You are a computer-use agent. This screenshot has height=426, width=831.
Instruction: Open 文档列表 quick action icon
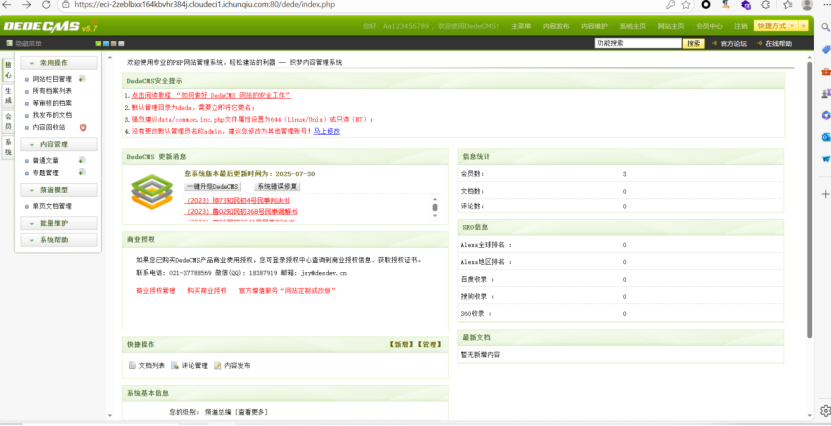[131, 366]
